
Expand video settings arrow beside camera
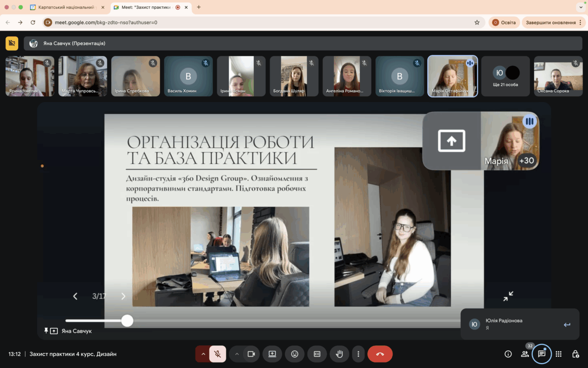coord(237,354)
